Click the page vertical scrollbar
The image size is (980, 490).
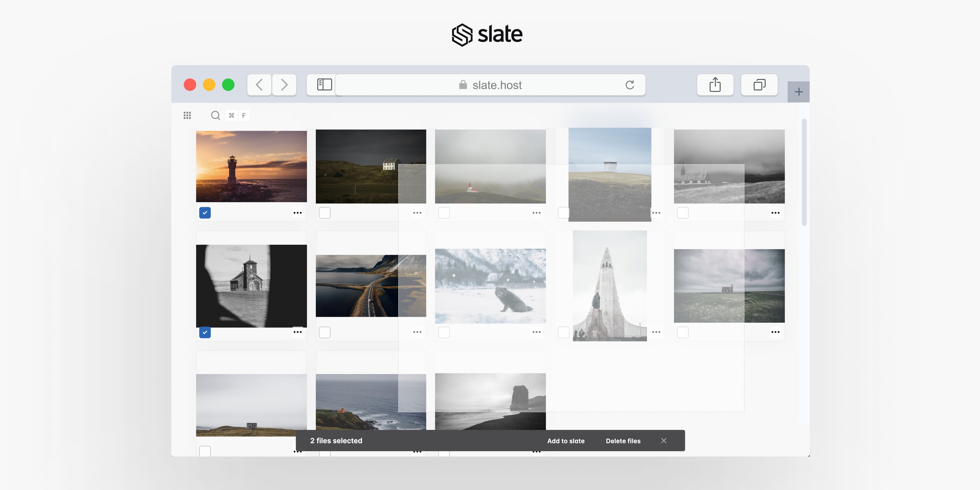(804, 172)
